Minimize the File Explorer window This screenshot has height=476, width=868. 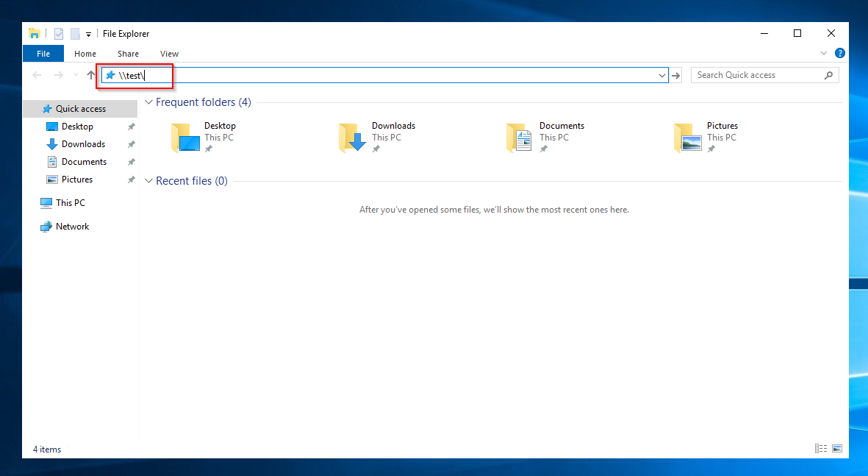click(764, 33)
